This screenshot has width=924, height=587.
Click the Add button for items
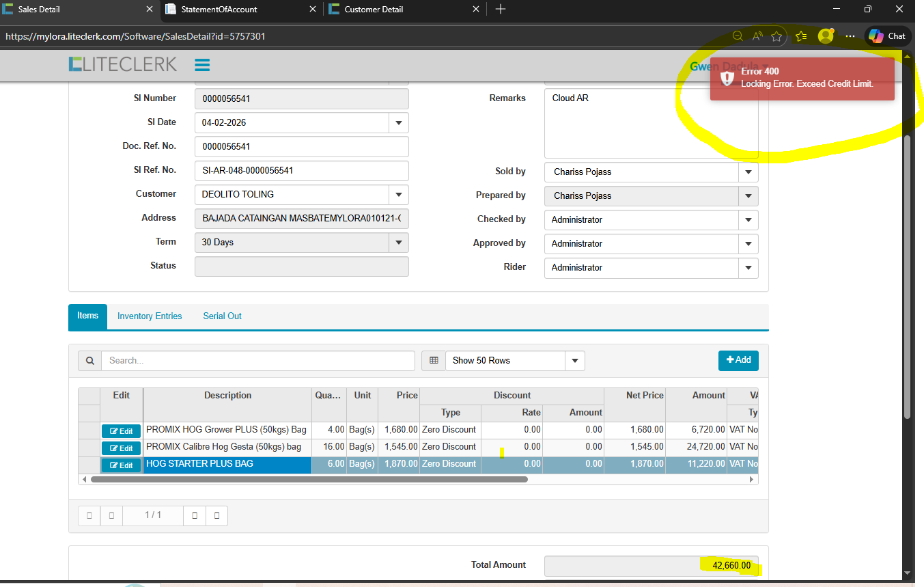click(738, 360)
